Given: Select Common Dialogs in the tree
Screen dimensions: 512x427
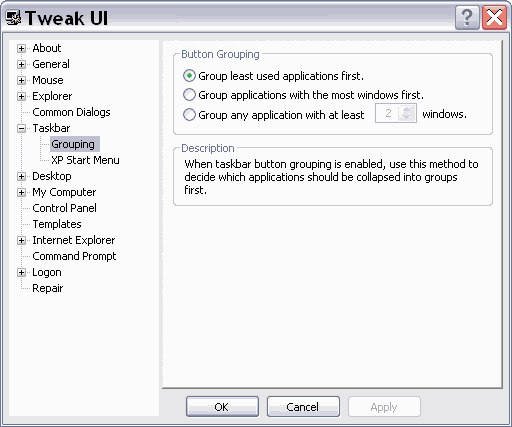Looking at the screenshot, I should pyautogui.click(x=71, y=112).
